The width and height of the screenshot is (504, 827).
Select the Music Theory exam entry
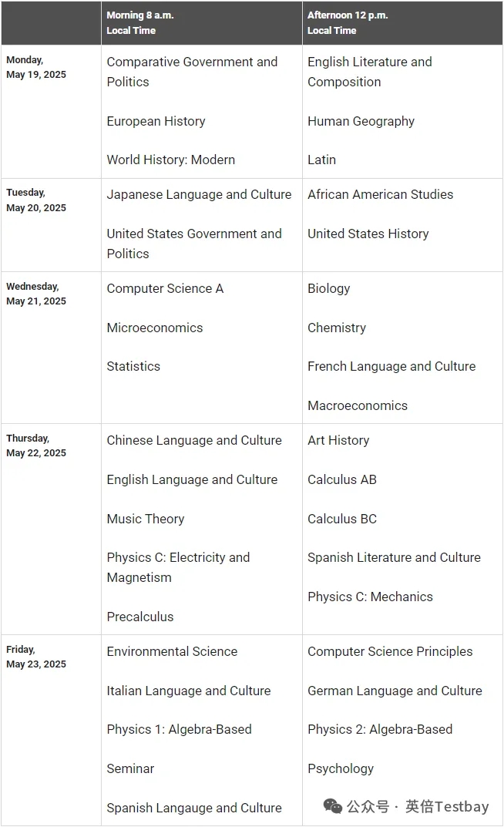(146, 519)
